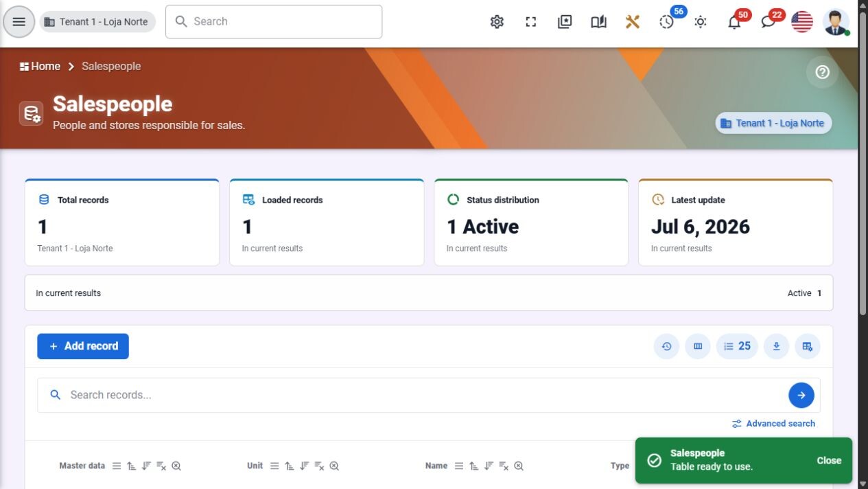The image size is (868, 489).
Task: Sort Master data column ascending
Action: (131, 466)
